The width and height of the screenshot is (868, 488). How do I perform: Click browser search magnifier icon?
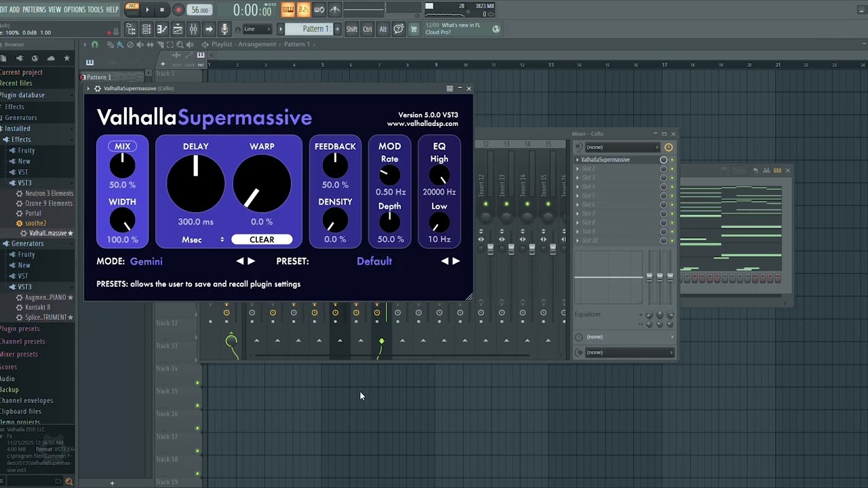[x=68, y=482]
